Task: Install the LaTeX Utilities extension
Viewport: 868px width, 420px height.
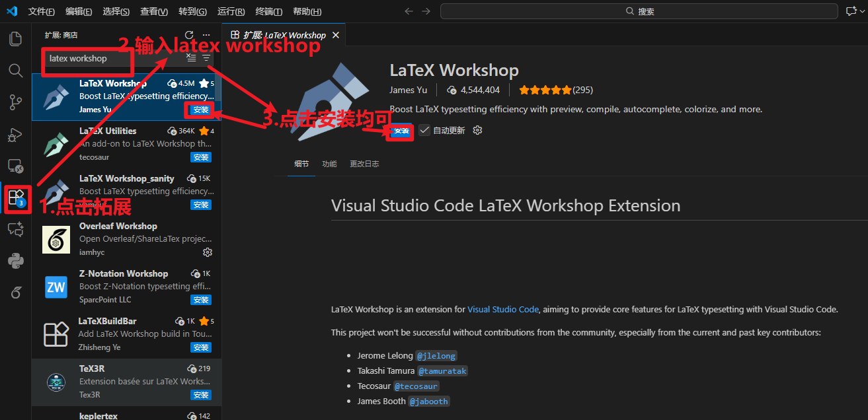Action: click(201, 157)
